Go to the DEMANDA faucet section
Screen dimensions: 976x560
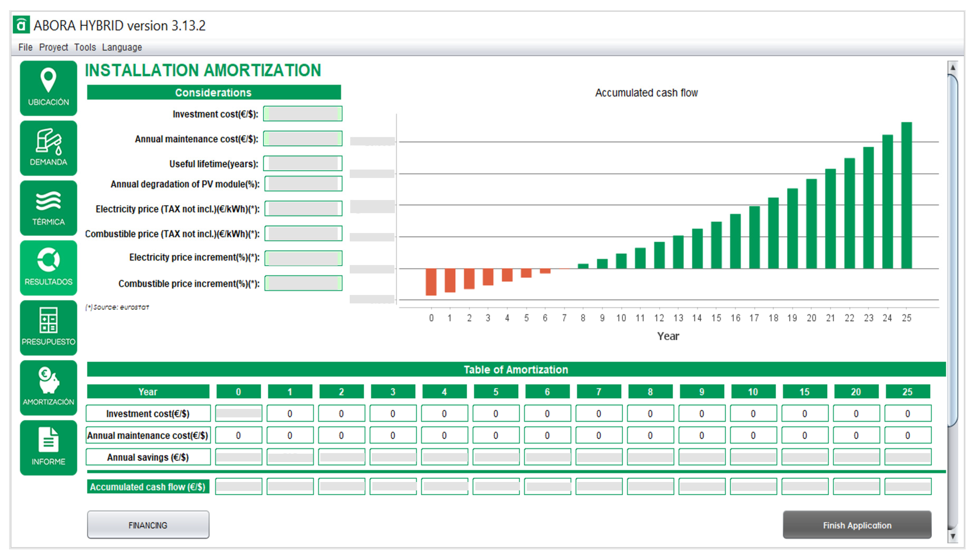click(49, 148)
